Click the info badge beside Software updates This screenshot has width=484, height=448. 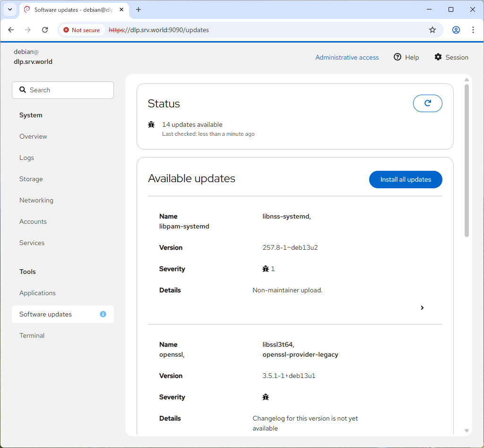(x=103, y=314)
